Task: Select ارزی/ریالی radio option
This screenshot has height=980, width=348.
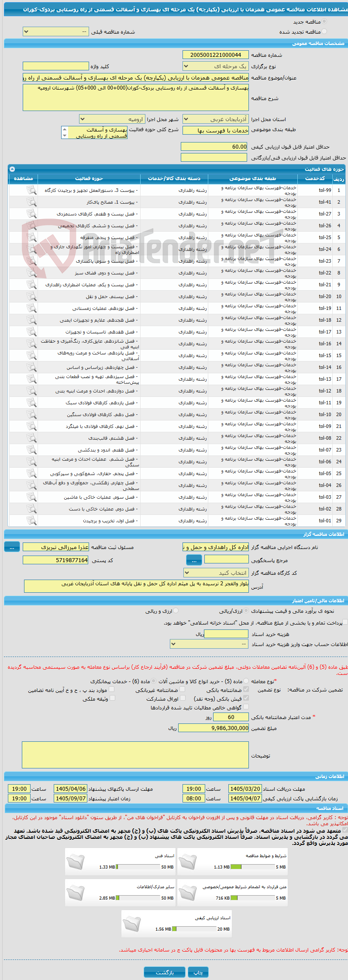Action: 246,611
